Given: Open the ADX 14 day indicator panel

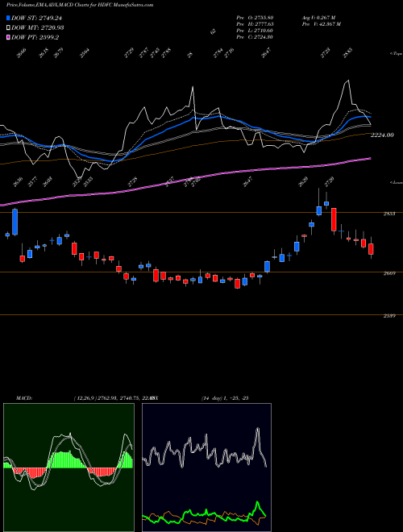Looking at the screenshot, I should tap(206, 468).
